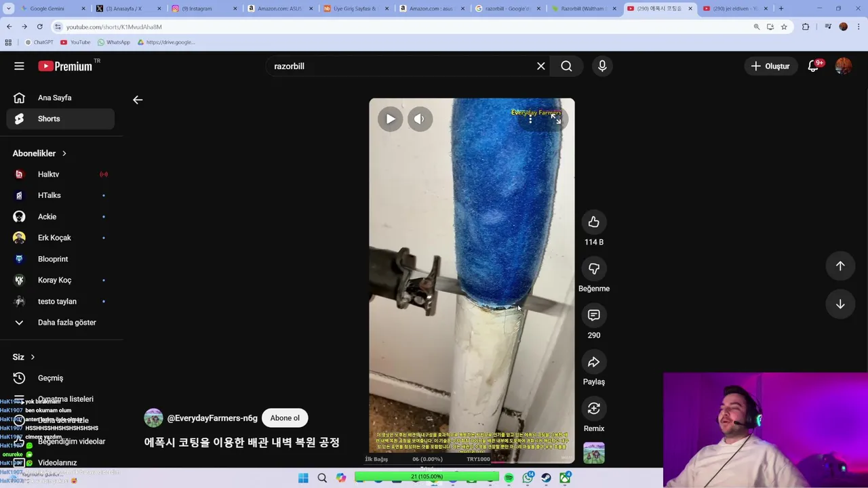Open Google Drive bookmark
This screenshot has width=868, height=488.
[166, 42]
